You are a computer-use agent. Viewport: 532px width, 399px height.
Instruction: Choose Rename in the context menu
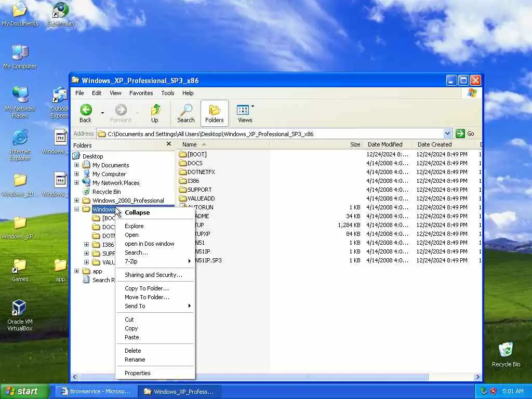[155, 360]
